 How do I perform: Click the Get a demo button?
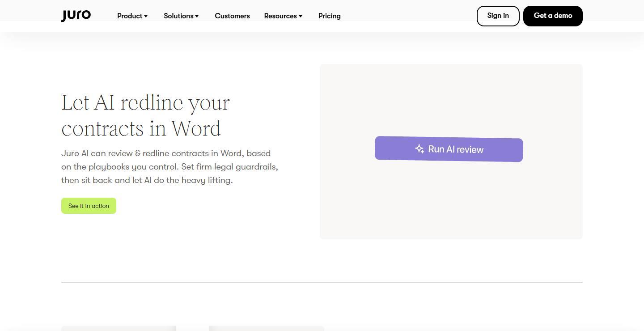[x=553, y=16]
